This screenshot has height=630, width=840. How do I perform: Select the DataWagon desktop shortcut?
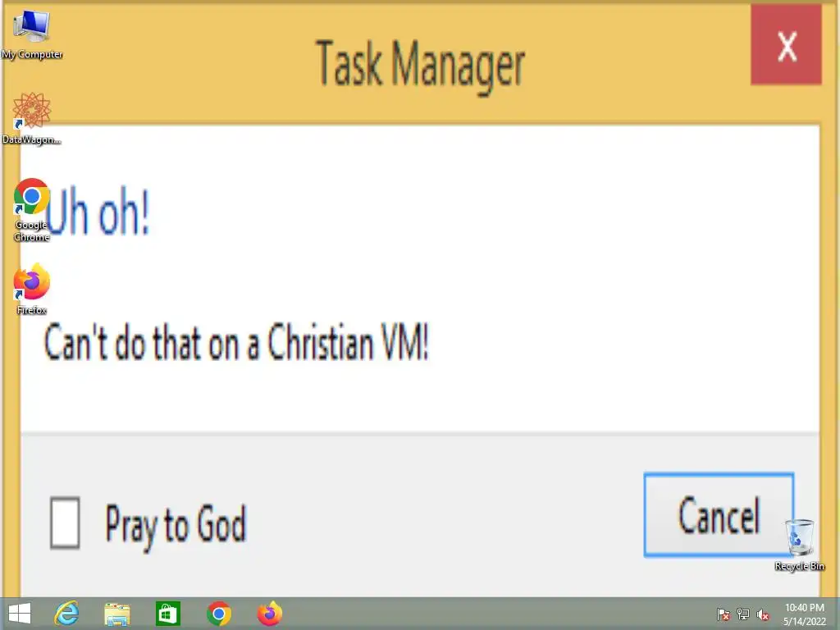32,118
